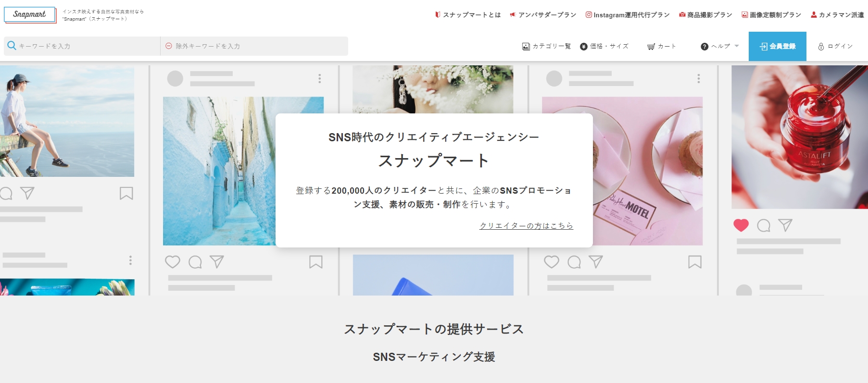868x383 pixels.
Task: Toggle heart under the blue alley photo
Action: point(172,262)
